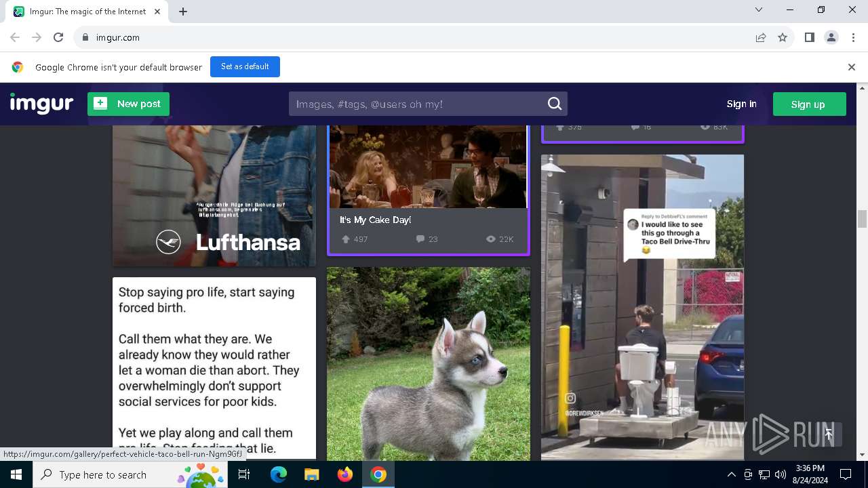
Task: Open Task View on the taskbar
Action: [x=244, y=474]
